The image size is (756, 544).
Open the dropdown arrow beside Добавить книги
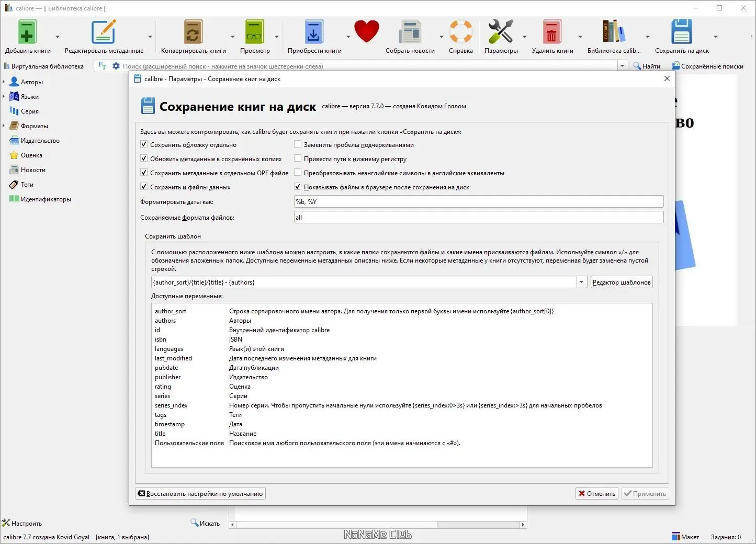tap(58, 37)
